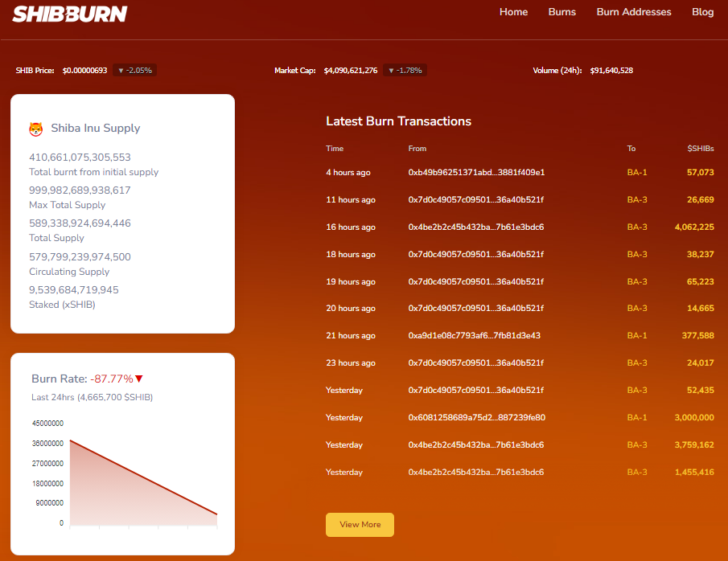
Task: Click burn amount 3,759,162
Action: coord(694,445)
